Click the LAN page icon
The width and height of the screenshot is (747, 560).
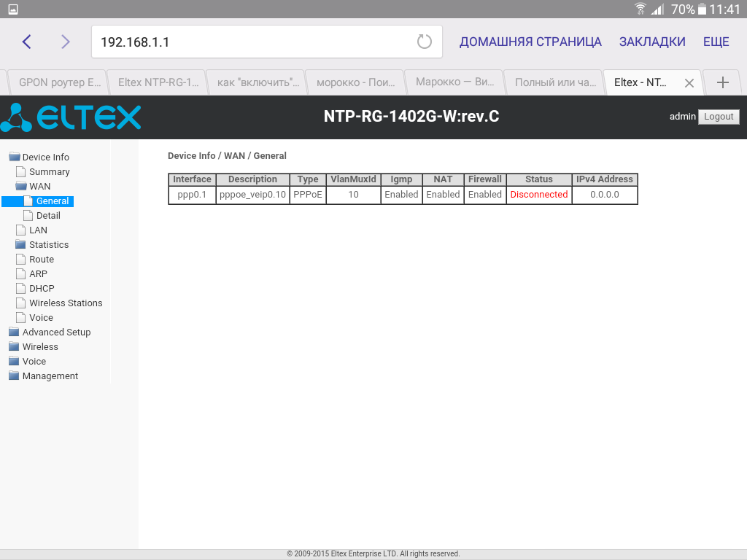[x=20, y=230]
